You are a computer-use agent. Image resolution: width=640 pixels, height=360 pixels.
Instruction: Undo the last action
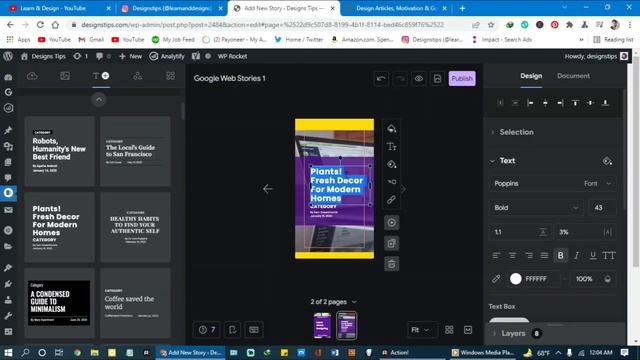click(381, 78)
